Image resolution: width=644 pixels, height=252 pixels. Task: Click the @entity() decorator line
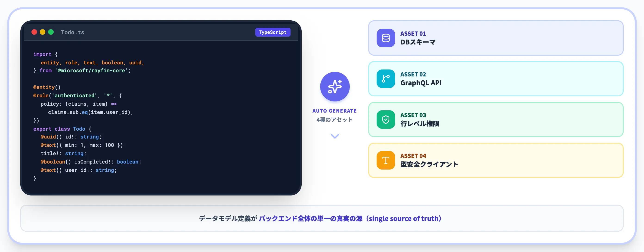click(47, 87)
